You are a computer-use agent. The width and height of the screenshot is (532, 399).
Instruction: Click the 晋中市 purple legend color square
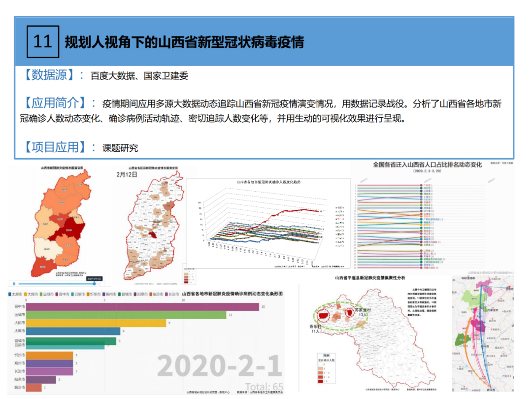[x=57, y=294]
